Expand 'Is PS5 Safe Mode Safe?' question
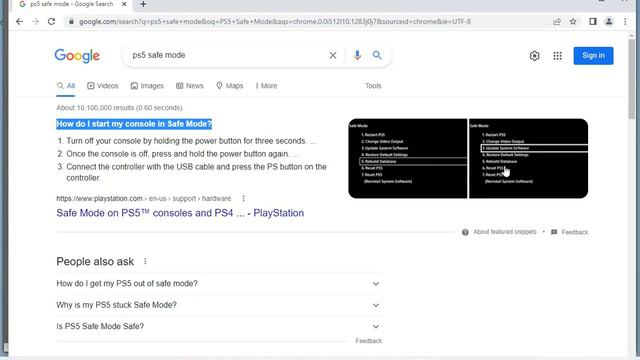This screenshot has width=640, height=360. [x=219, y=326]
